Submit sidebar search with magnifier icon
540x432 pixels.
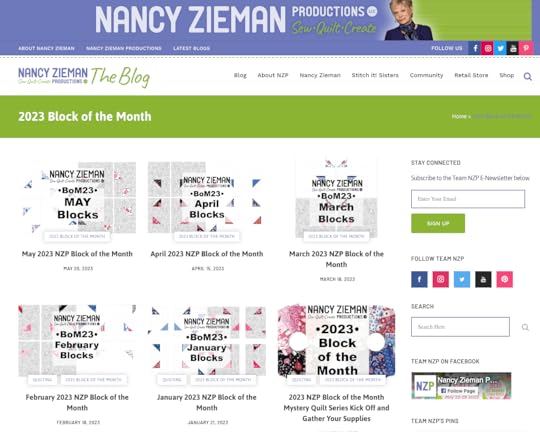pos(525,327)
